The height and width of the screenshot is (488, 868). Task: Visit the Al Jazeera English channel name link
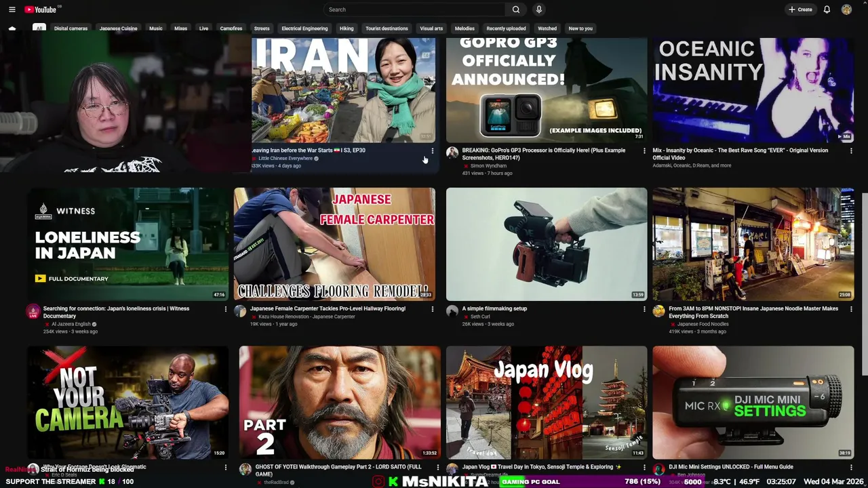pos(71,325)
